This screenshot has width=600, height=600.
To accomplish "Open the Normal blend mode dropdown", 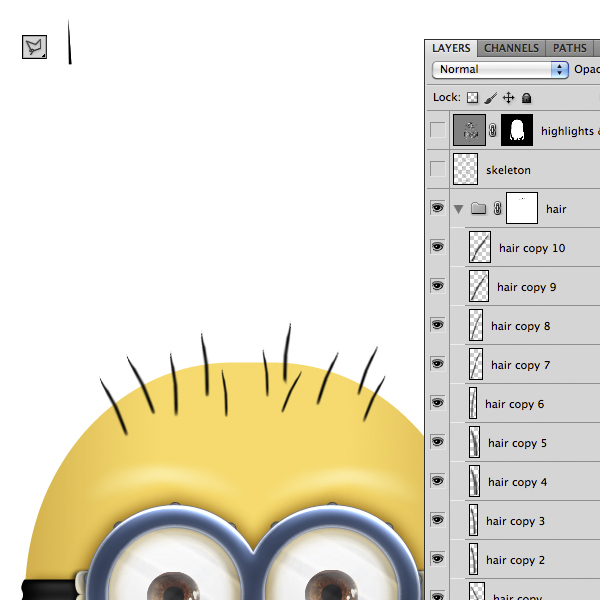I will coord(501,69).
